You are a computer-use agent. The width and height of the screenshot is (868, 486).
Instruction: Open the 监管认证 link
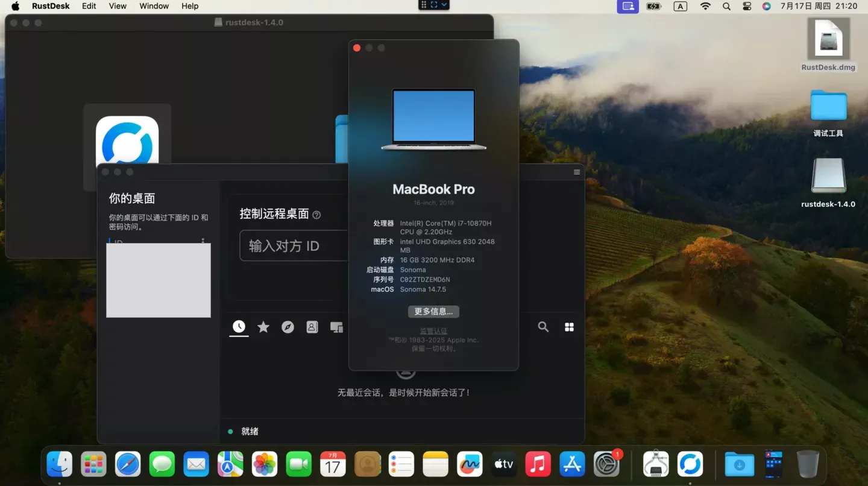433,331
